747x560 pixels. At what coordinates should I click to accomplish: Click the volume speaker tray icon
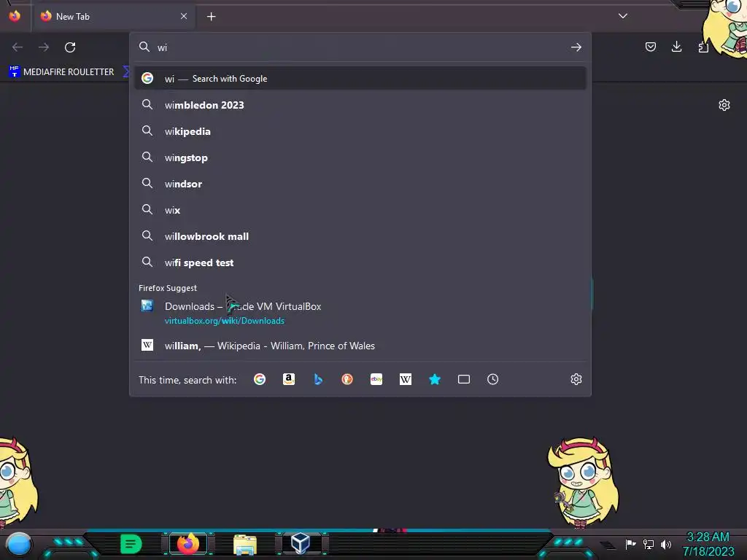[x=665, y=544]
